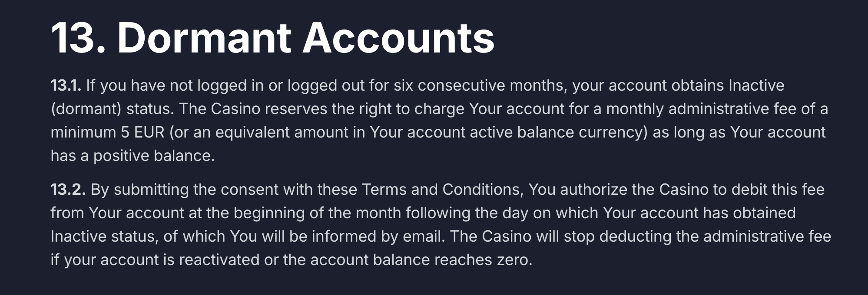Screen dimensions: 868x295
Task: Click the bold '13.2.' clause number
Action: pyautogui.click(x=68, y=190)
